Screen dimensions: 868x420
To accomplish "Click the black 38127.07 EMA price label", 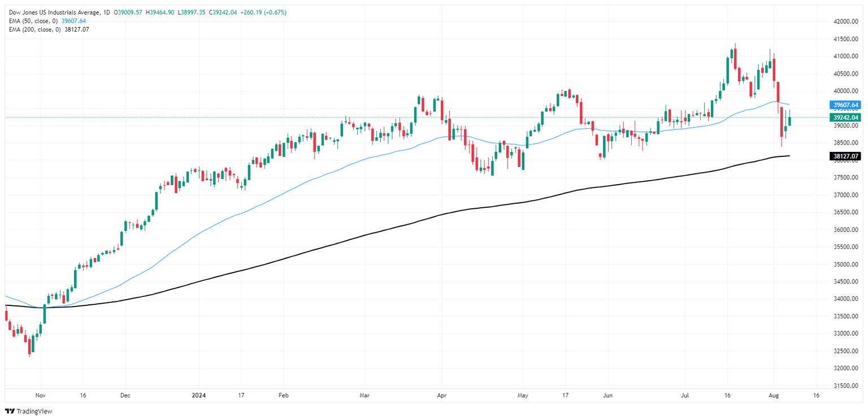I will coord(845,156).
